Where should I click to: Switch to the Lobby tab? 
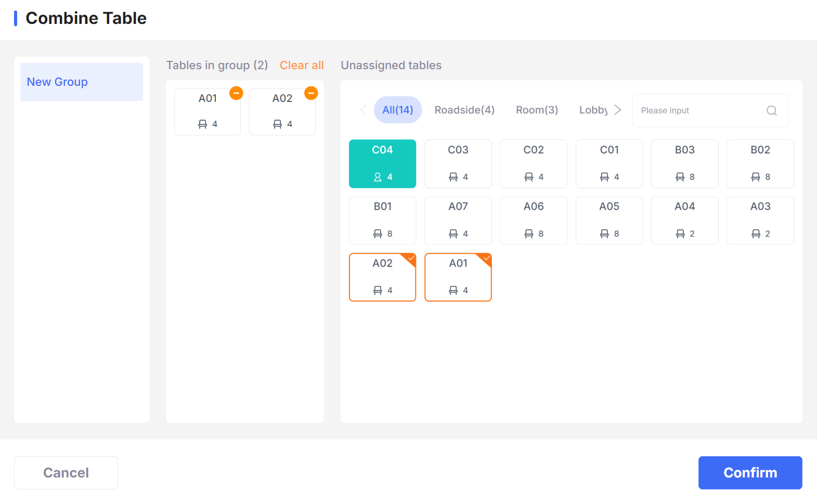[x=593, y=110]
